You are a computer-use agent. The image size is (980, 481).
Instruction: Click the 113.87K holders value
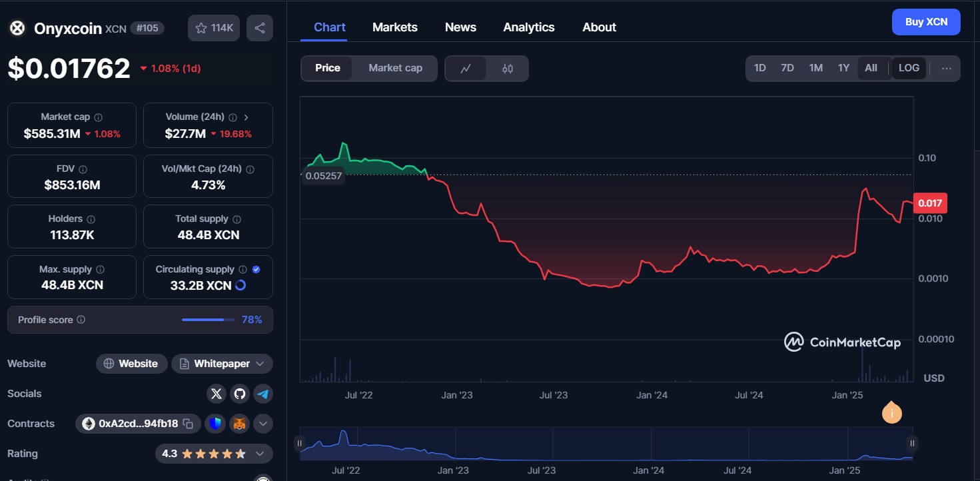point(72,235)
